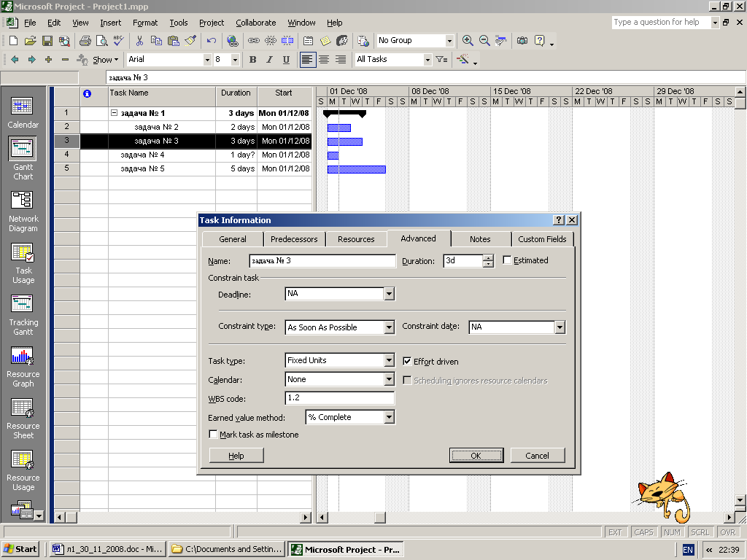The image size is (747, 560).
Task: Click the Gantt chart horizontal scrollbar thumb
Action: coord(379,517)
